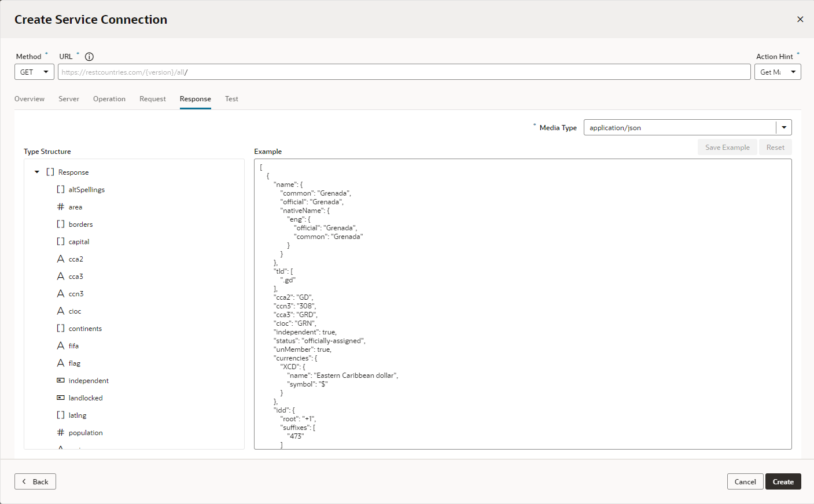This screenshot has height=504, width=814.
Task: Select the cca2 tree item
Action: 76,259
